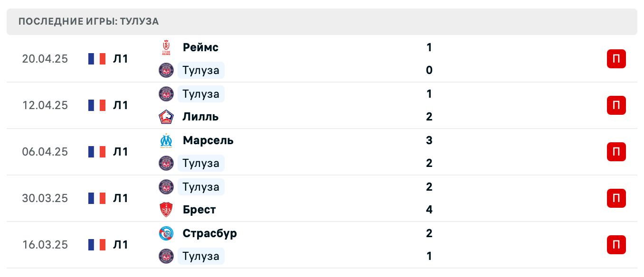Click the П indicator for the Brest game

coord(616,198)
